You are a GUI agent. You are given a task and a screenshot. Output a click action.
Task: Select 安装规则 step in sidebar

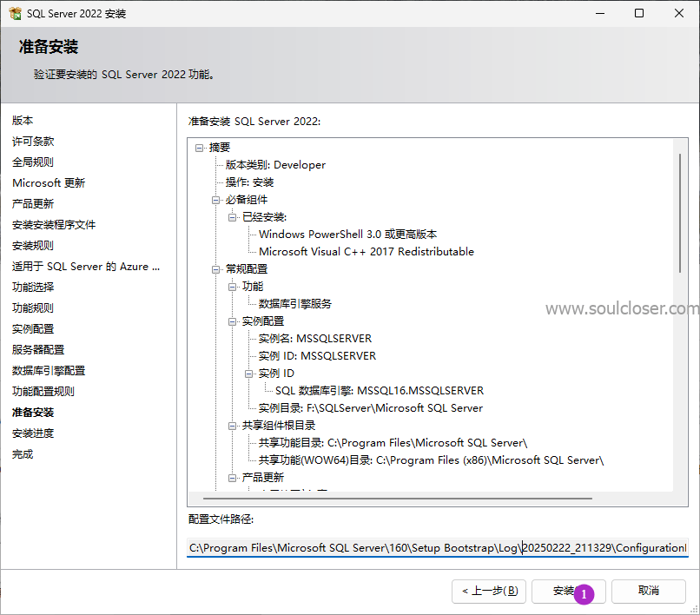click(x=33, y=246)
